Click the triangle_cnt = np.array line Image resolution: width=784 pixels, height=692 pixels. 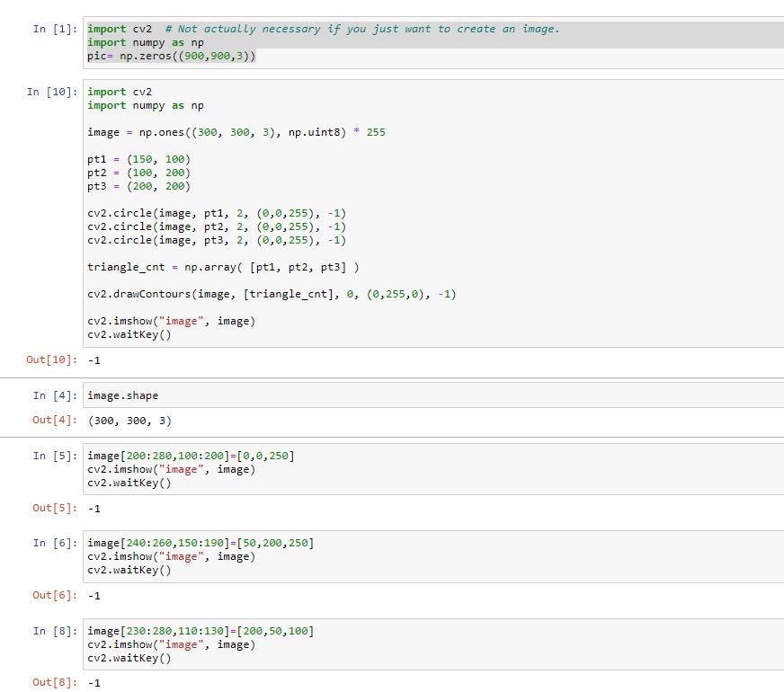pyautogui.click(x=223, y=267)
